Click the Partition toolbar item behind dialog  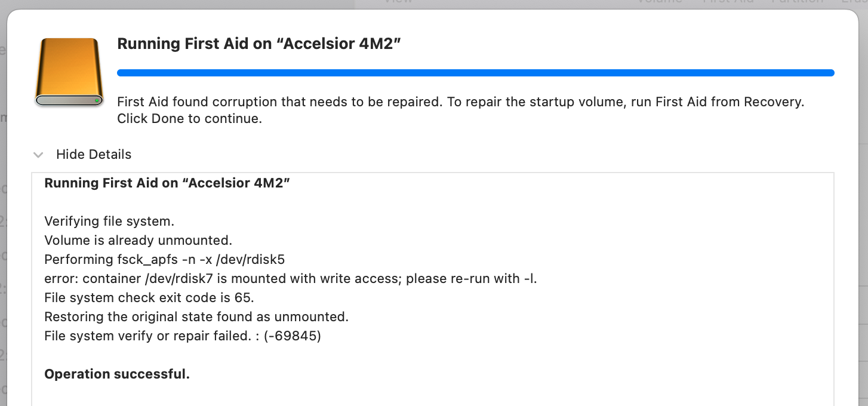coord(797,2)
